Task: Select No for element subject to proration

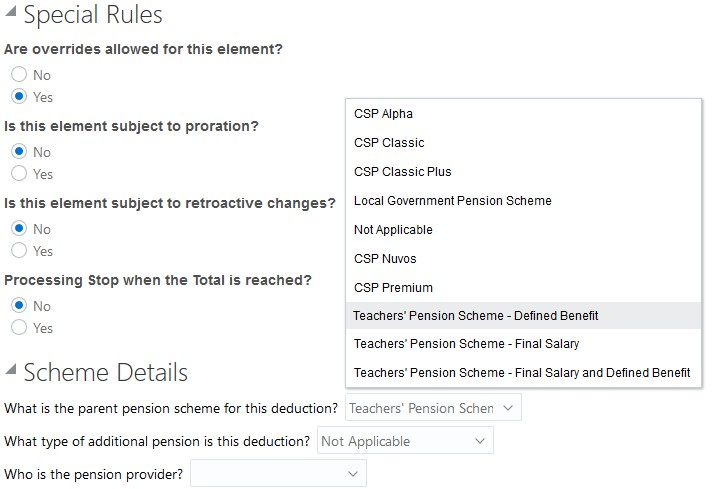Action: [19, 152]
